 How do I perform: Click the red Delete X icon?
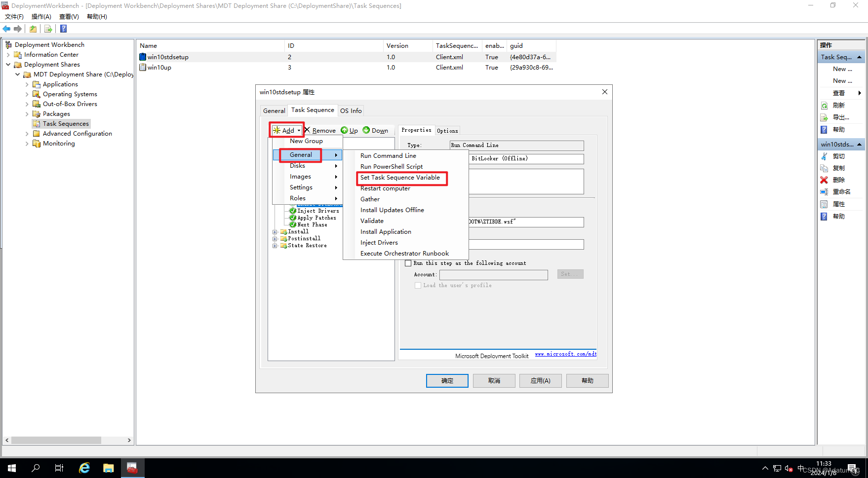[824, 180]
